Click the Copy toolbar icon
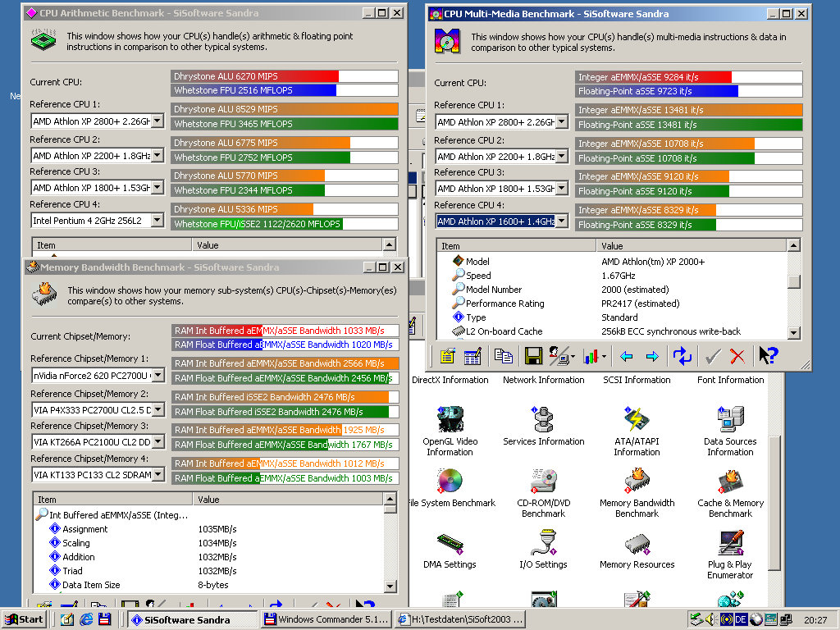The image size is (840, 630). click(x=504, y=356)
